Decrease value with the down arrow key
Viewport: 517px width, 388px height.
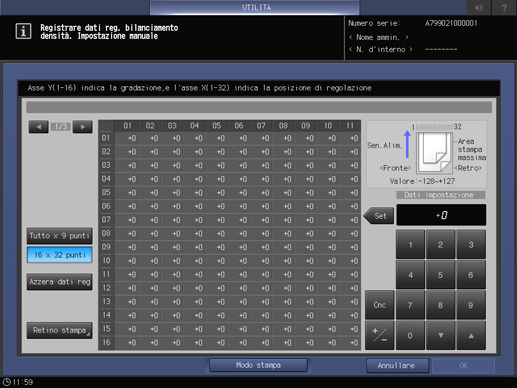[x=441, y=335]
